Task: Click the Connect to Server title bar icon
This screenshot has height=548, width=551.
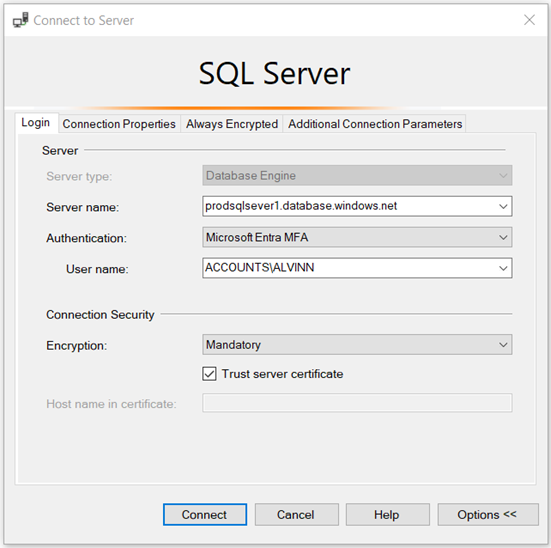Action: [20, 20]
